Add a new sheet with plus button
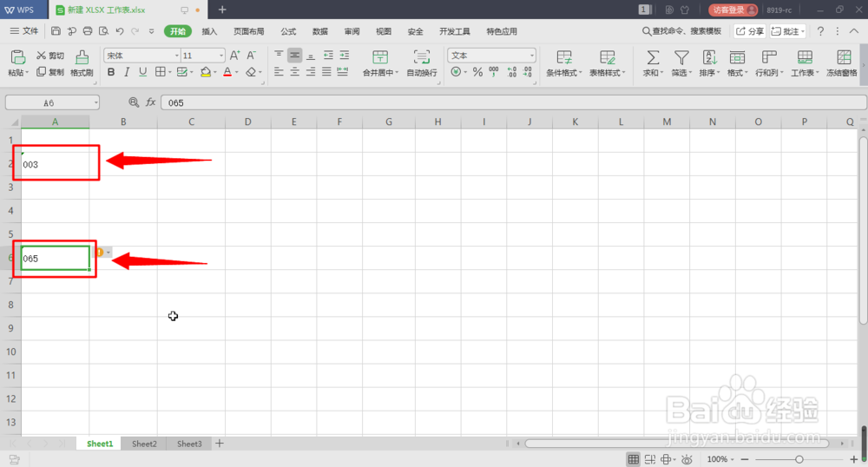The height and width of the screenshot is (467, 868). 220,444
